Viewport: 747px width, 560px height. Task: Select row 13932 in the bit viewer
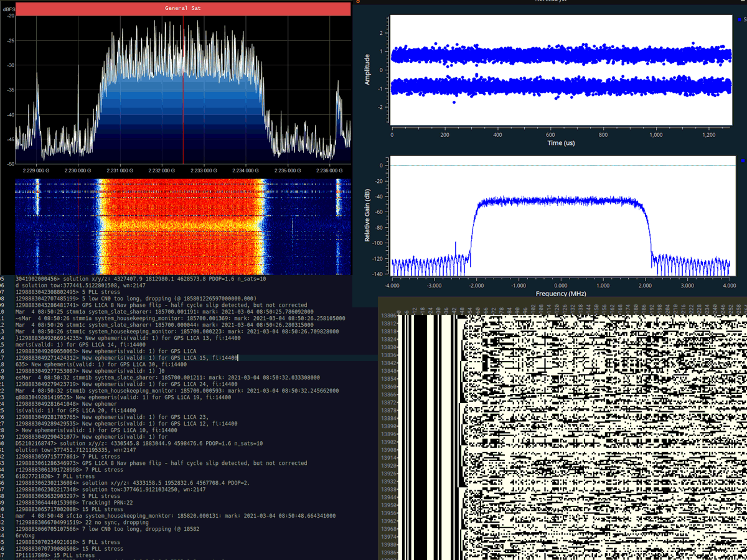point(388,481)
